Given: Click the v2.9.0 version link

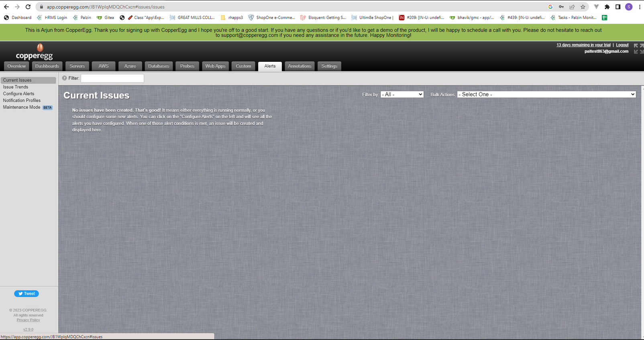Looking at the screenshot, I should 28,330.
